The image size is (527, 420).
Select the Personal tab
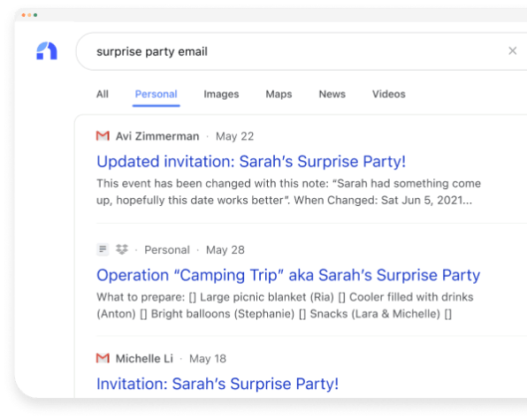pos(156,94)
